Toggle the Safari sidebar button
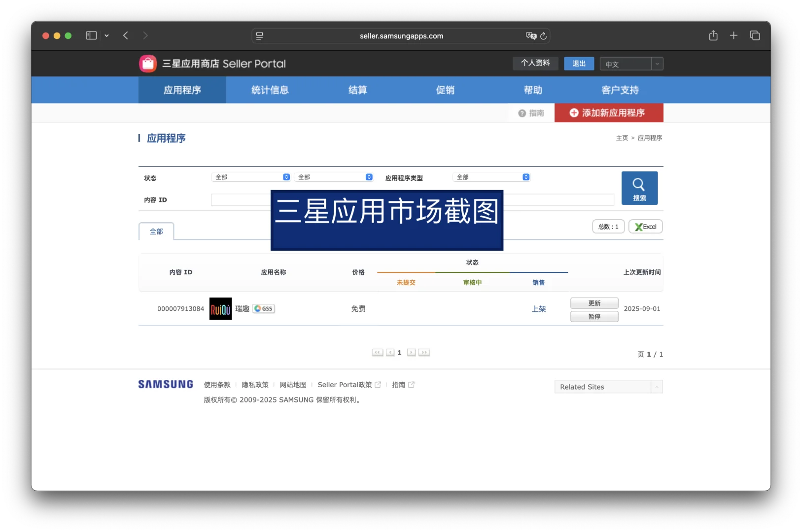Screen dimensions: 802x532 (x=91, y=35)
